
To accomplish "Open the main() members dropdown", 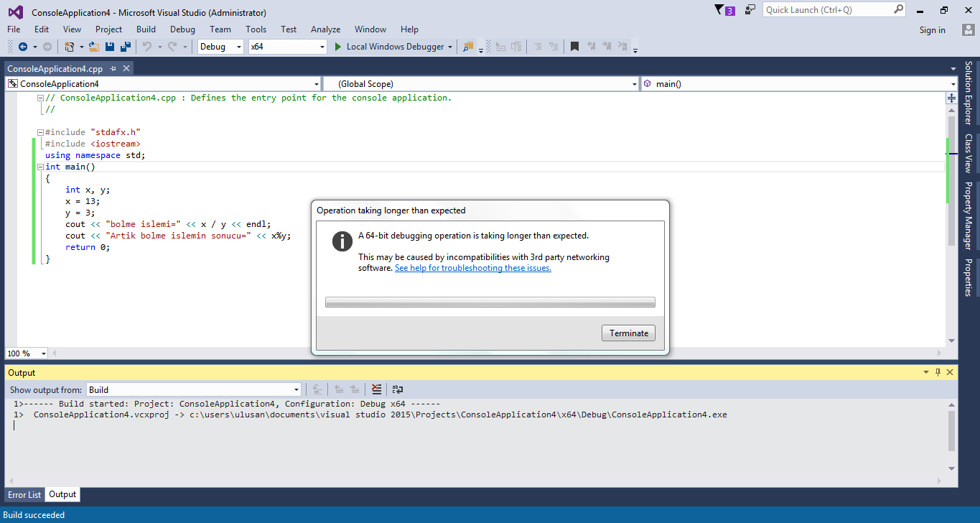I will pyautogui.click(x=799, y=84).
